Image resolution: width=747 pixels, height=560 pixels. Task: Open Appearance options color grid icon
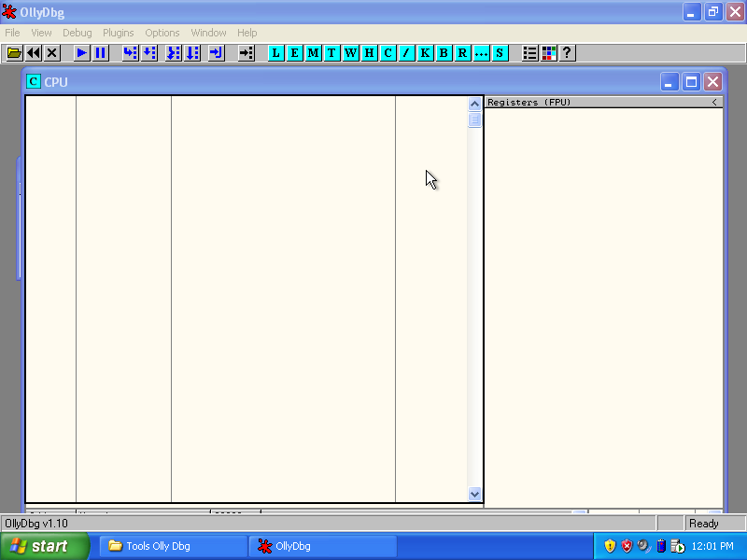[x=549, y=53]
